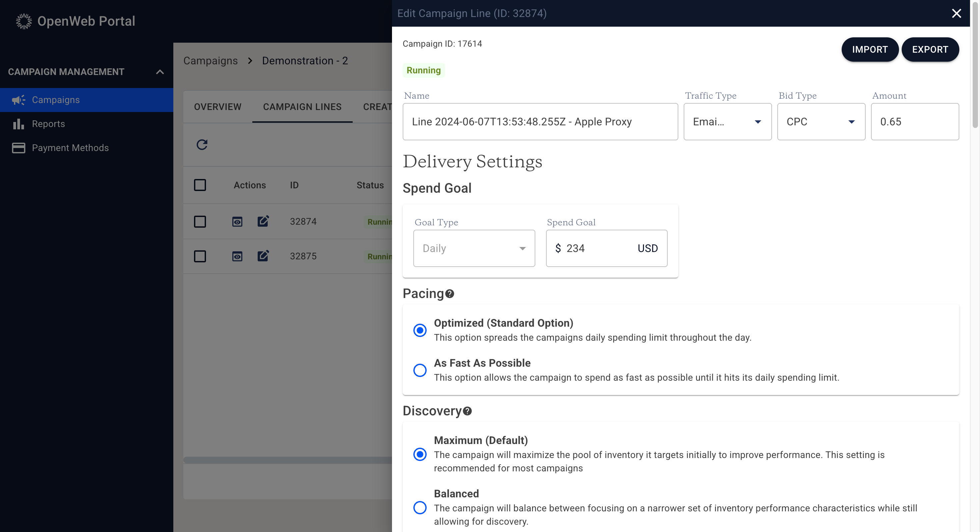The width and height of the screenshot is (980, 532).
Task: Switch to the Overview tab
Action: pyautogui.click(x=218, y=107)
